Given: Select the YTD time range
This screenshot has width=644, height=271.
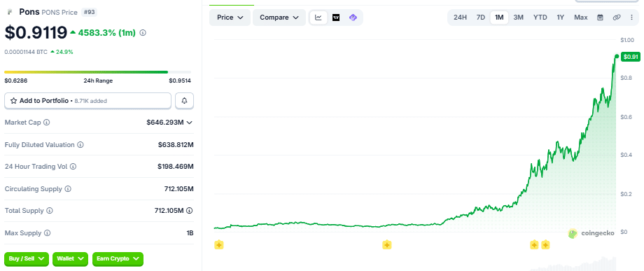Looking at the screenshot, I should click(540, 18).
